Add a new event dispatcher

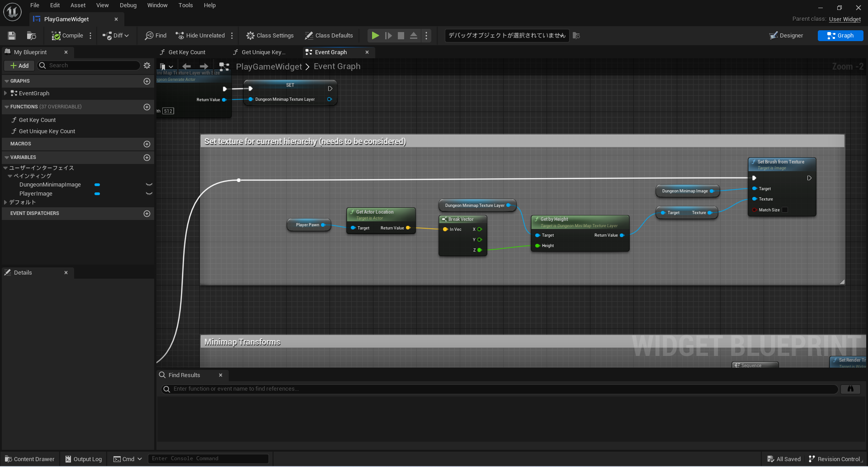tap(147, 214)
